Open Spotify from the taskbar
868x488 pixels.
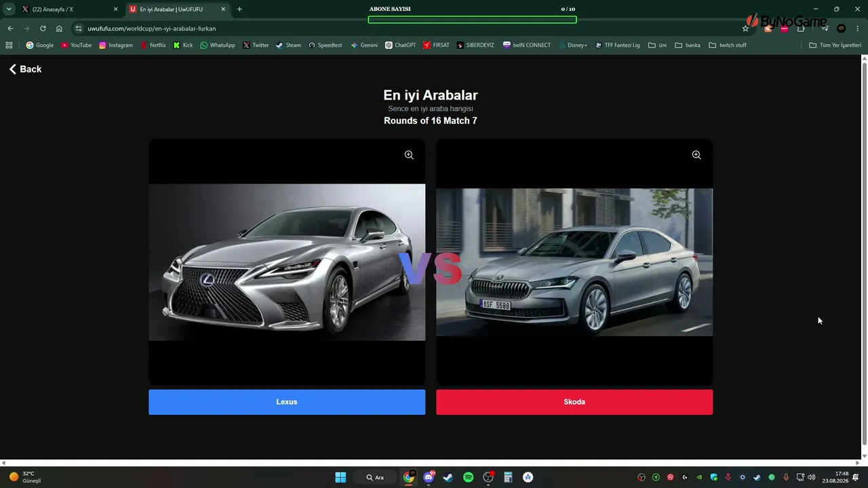[468, 477]
